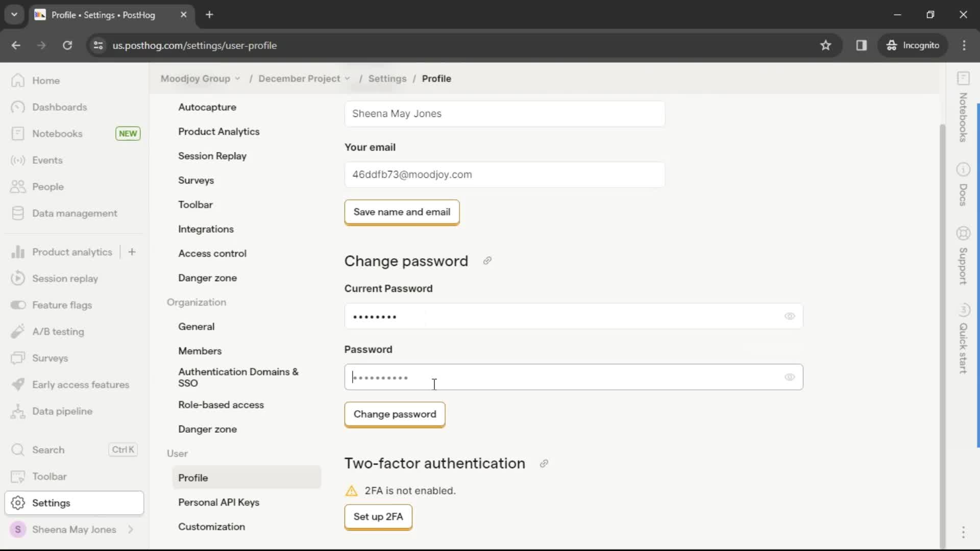Click the 2FA warning triangle icon
This screenshot has height=551, width=980.
click(351, 490)
